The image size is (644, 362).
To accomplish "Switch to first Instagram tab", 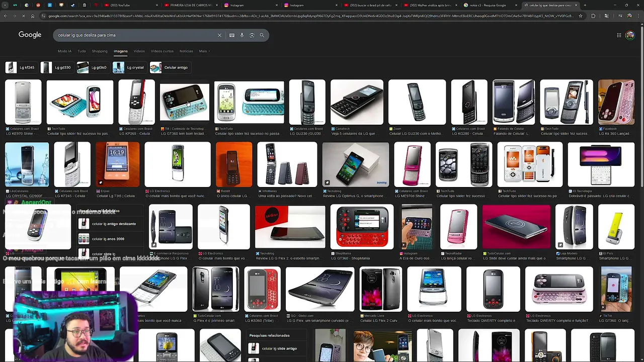I will pos(251,5).
